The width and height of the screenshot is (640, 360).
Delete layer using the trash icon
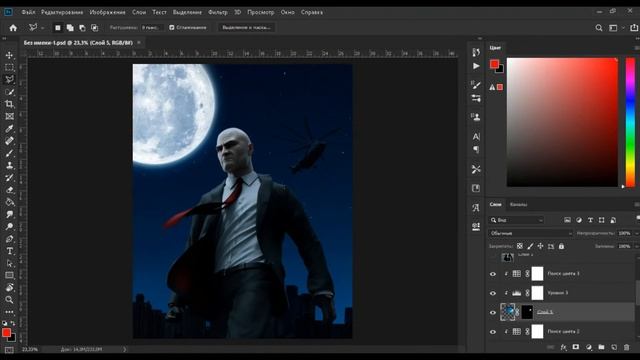(x=627, y=347)
